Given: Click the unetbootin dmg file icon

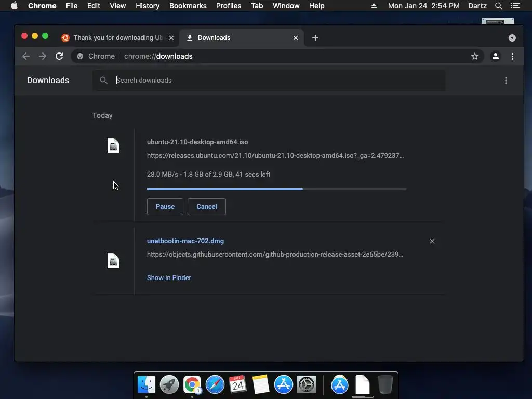Looking at the screenshot, I should [x=113, y=261].
